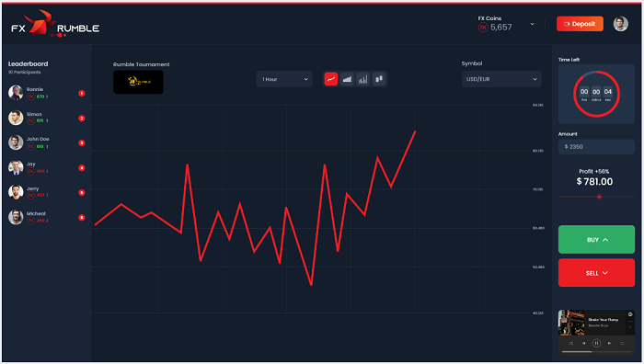Switch to the bar chart icon

(363, 79)
